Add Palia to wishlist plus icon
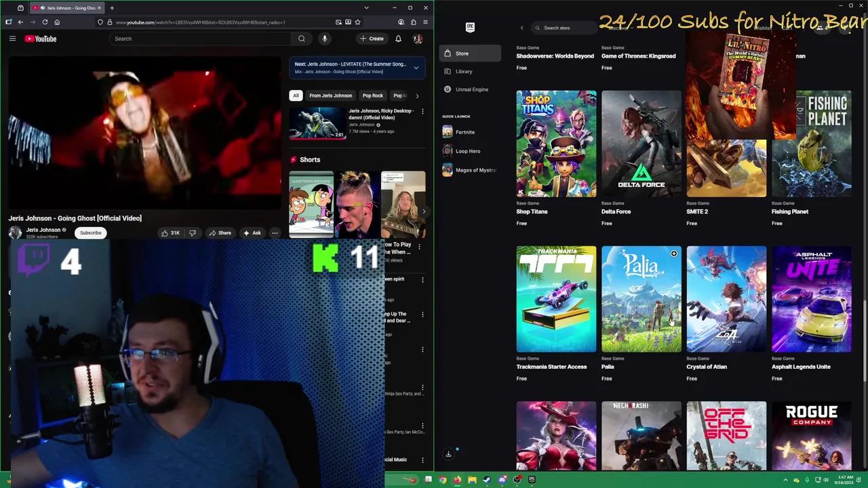Viewport: 868px width, 488px height. [x=673, y=253]
